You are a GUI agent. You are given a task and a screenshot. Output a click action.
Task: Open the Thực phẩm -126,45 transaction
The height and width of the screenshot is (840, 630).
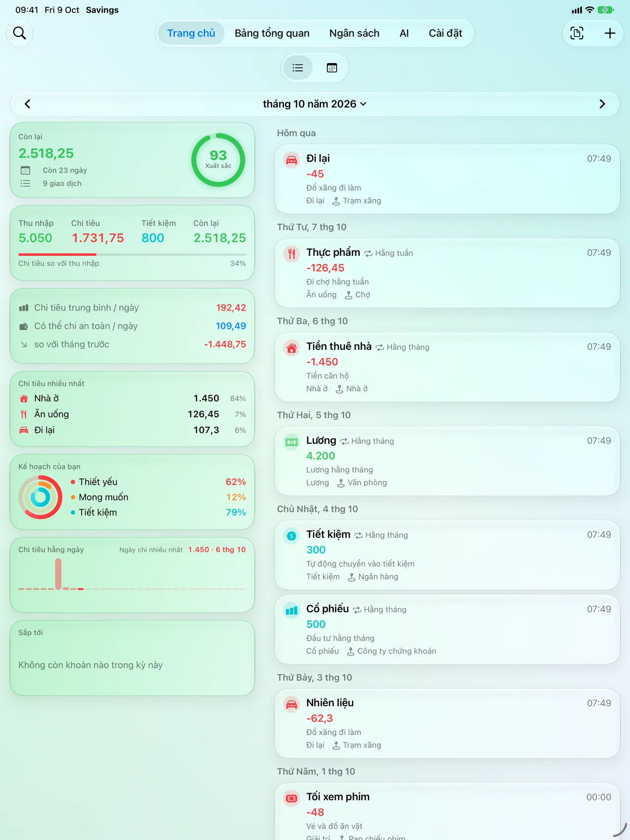[447, 273]
